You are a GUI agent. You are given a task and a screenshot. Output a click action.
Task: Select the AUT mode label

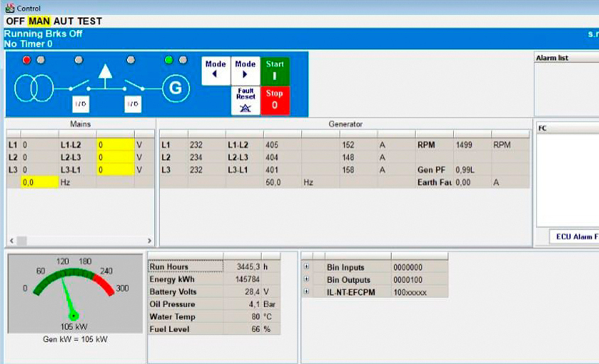(x=64, y=21)
